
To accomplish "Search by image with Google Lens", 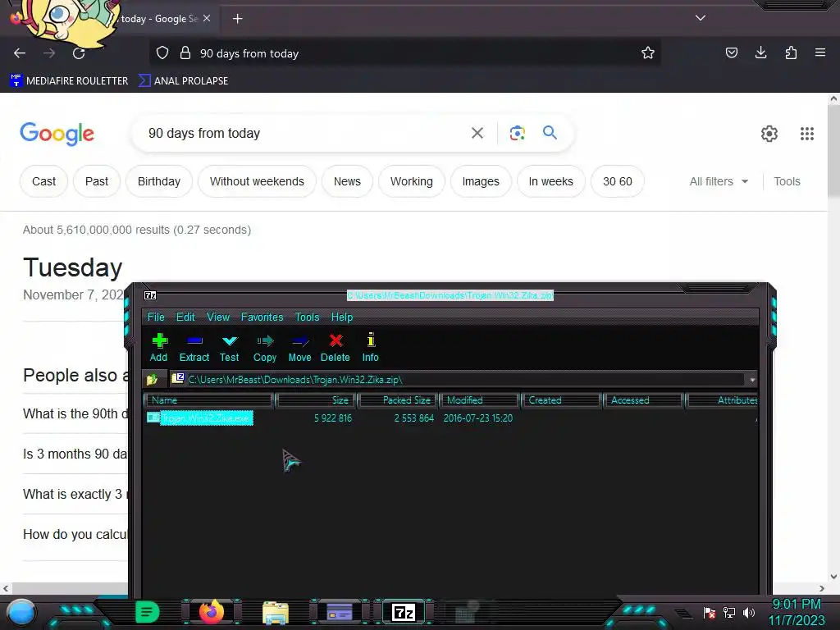I will point(517,133).
